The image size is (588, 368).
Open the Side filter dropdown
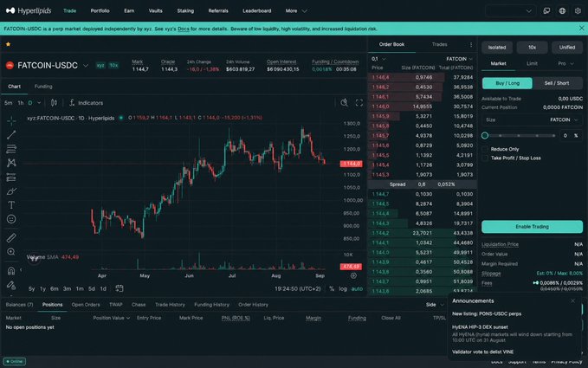435,305
